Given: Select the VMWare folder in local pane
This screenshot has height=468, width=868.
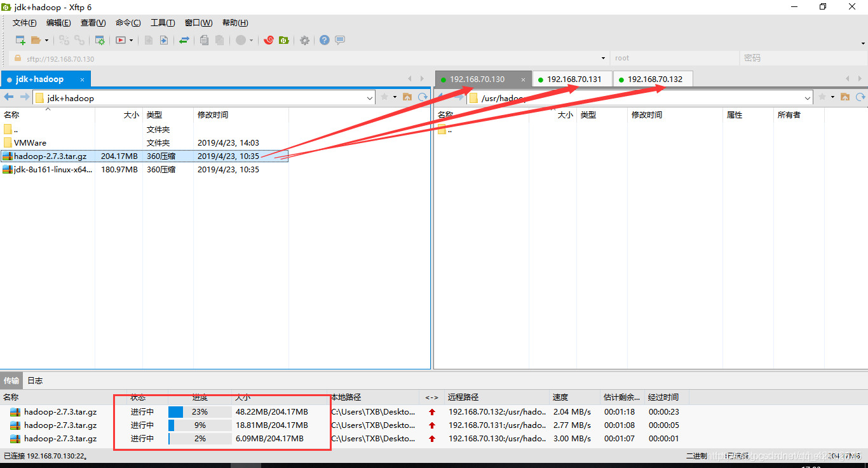Looking at the screenshot, I should coord(144,143).
